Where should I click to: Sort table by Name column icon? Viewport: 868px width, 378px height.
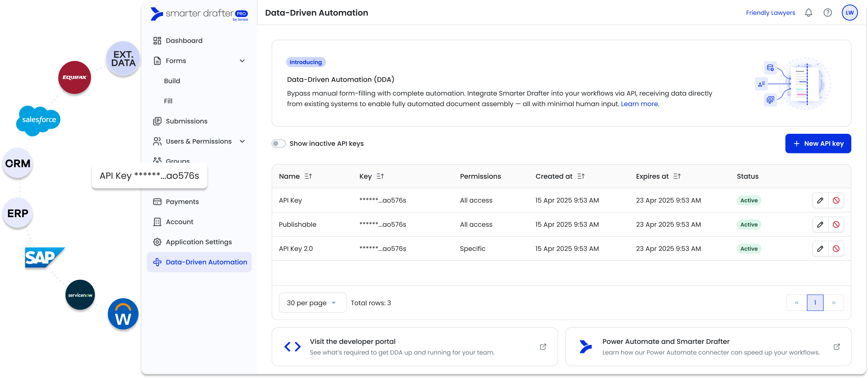tap(308, 176)
